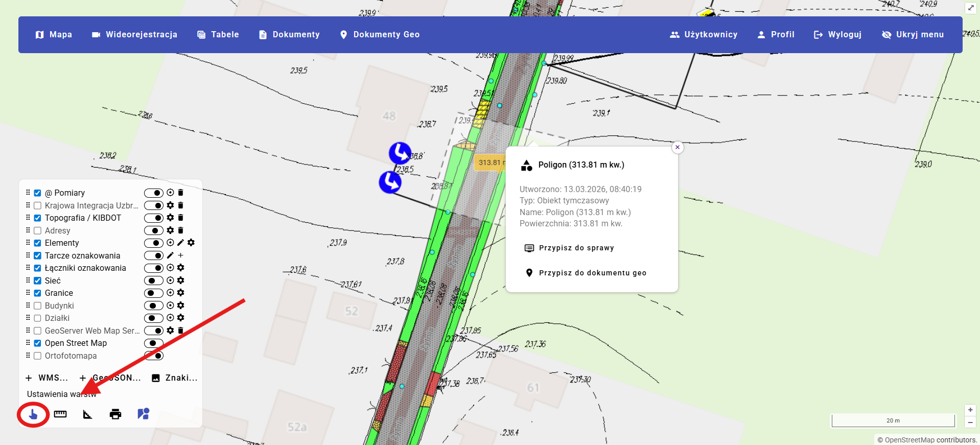Adjust the Granice layer opacity slider

(154, 293)
